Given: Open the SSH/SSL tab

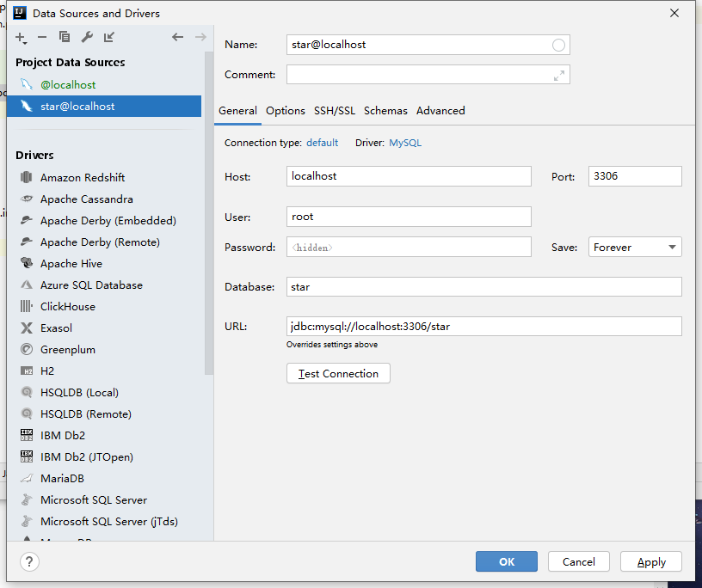Looking at the screenshot, I should click(x=335, y=111).
